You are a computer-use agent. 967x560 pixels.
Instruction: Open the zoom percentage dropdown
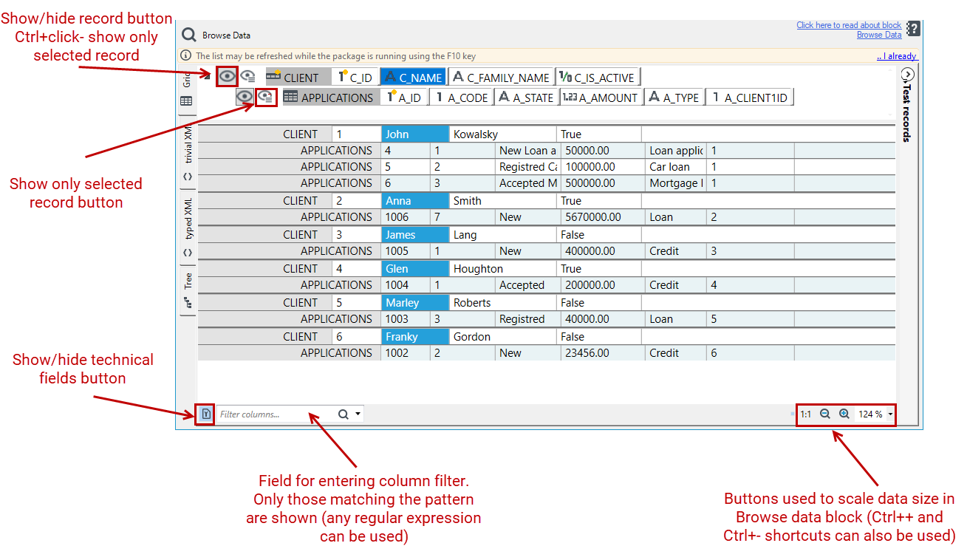pos(890,414)
